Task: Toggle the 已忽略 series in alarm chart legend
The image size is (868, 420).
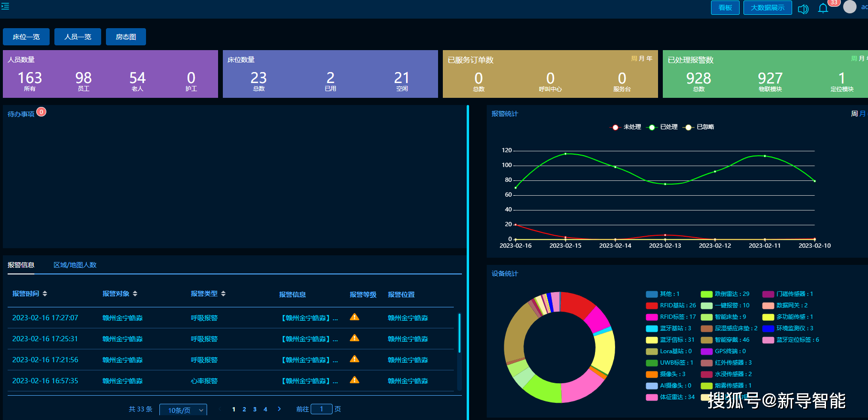Action: [x=699, y=127]
